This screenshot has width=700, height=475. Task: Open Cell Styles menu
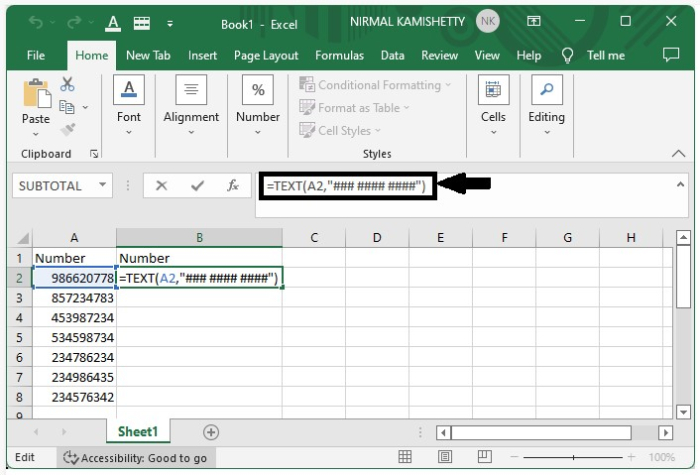(x=340, y=130)
